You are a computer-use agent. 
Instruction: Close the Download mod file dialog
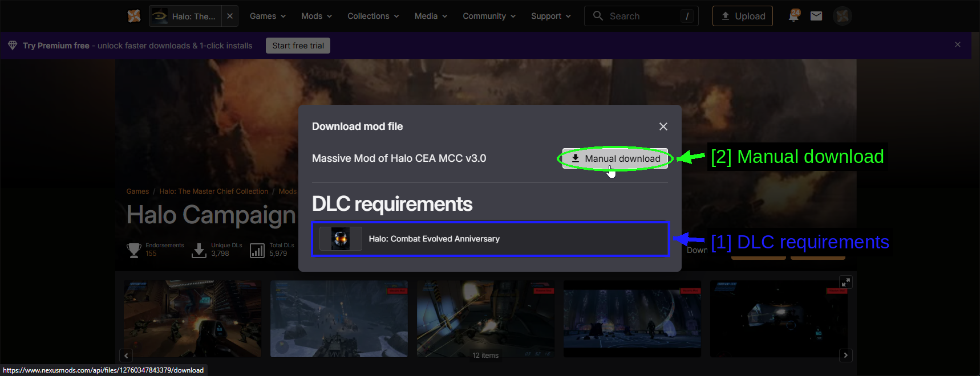click(663, 126)
